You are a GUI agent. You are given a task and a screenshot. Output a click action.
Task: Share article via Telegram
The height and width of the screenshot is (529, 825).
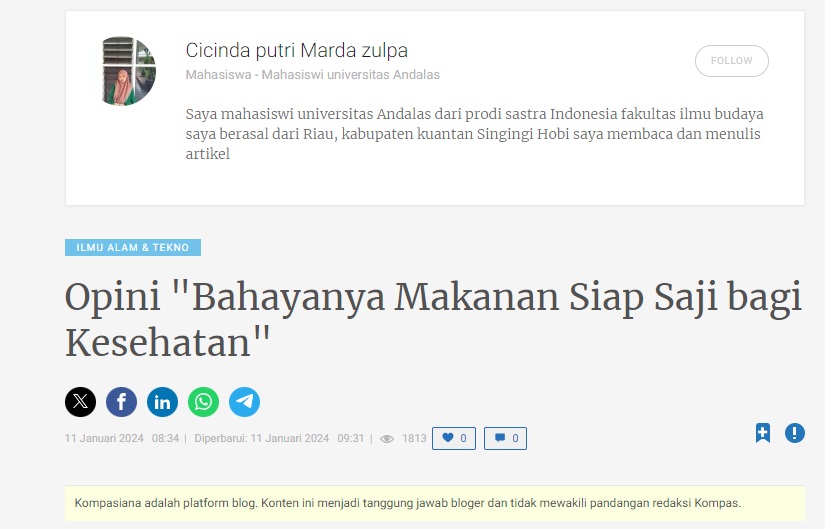point(245,402)
